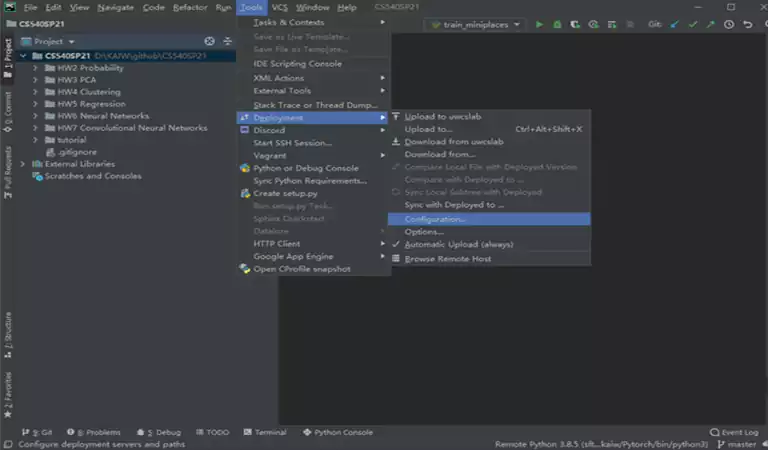This screenshot has width=768, height=450.
Task: Open the TODO tool window tab
Action: 213,432
